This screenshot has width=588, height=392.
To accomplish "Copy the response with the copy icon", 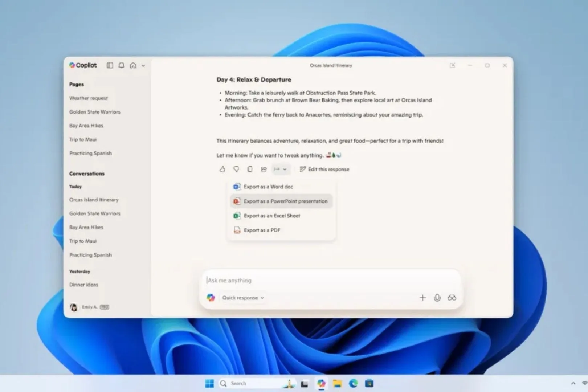I will pyautogui.click(x=250, y=169).
